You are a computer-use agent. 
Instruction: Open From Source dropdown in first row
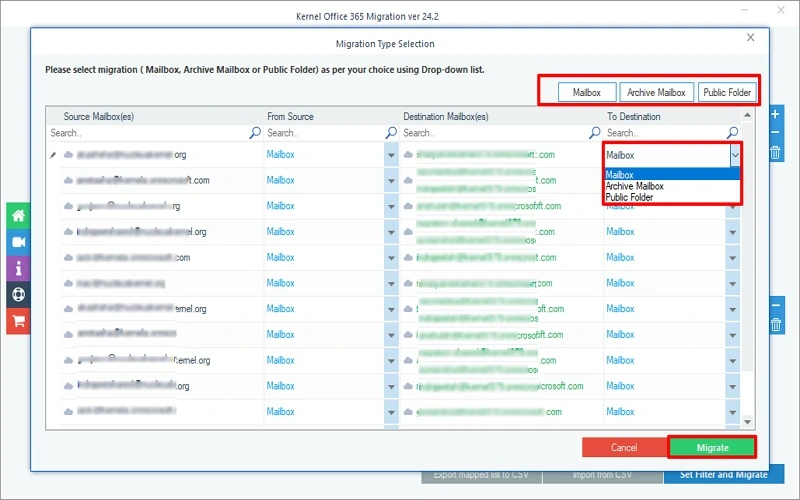tap(391, 155)
